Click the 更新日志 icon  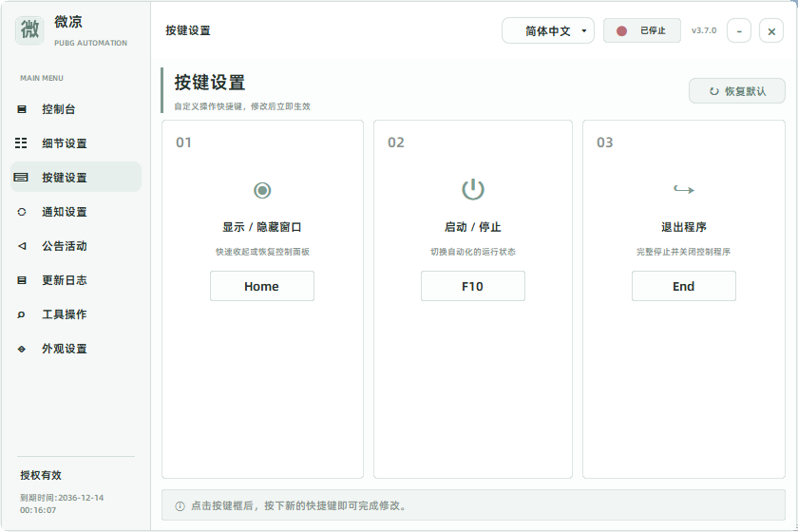pos(21,280)
